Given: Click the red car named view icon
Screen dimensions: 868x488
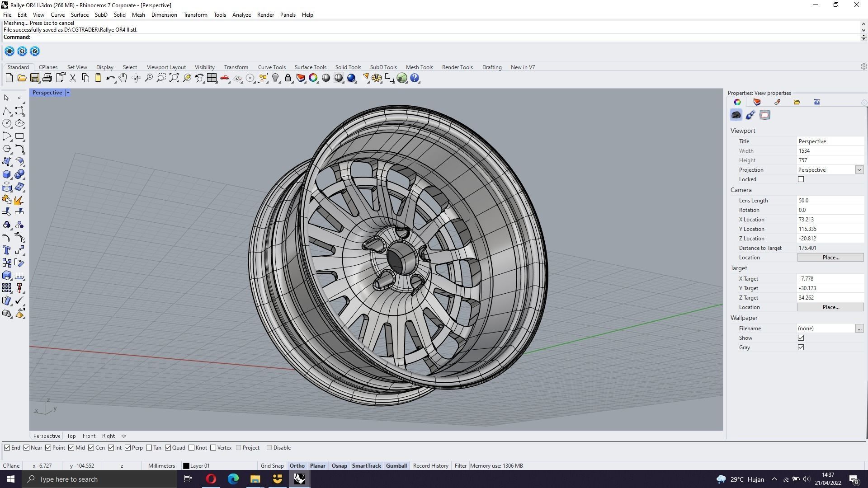Looking at the screenshot, I should [x=225, y=78].
